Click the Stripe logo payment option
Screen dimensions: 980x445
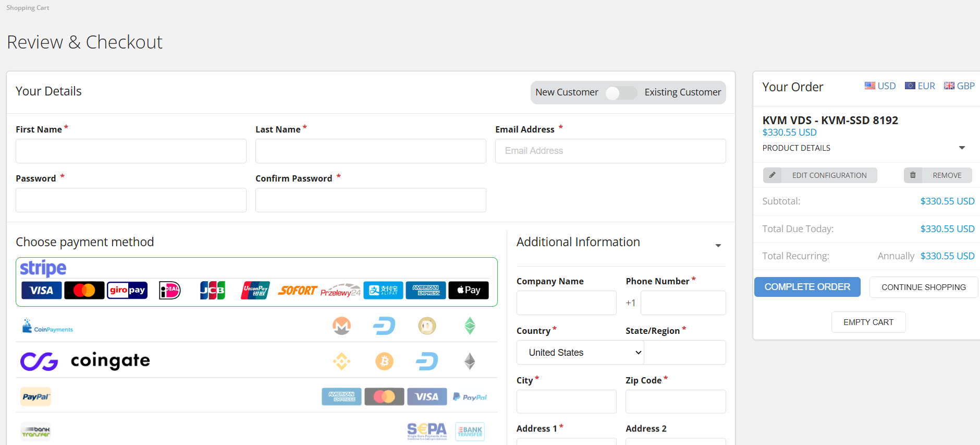click(43, 268)
